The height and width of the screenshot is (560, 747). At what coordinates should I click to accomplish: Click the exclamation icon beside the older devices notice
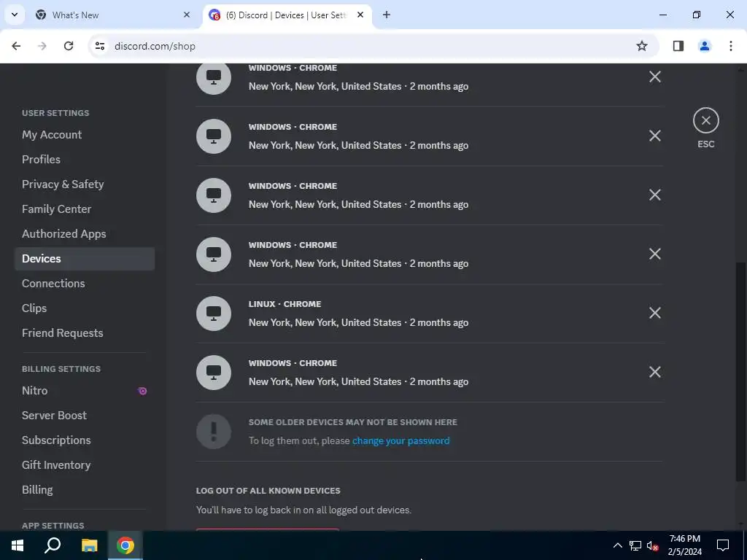point(214,432)
